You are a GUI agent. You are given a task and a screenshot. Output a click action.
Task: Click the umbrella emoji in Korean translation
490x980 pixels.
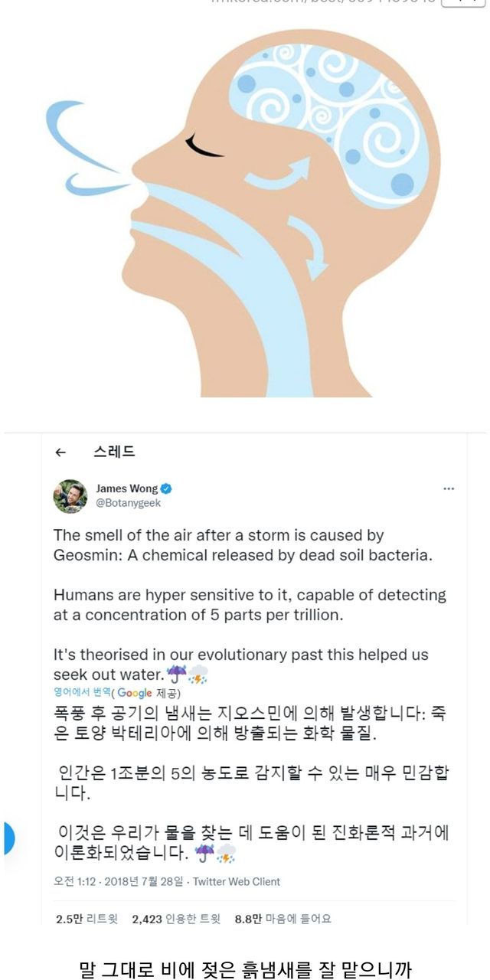204,852
